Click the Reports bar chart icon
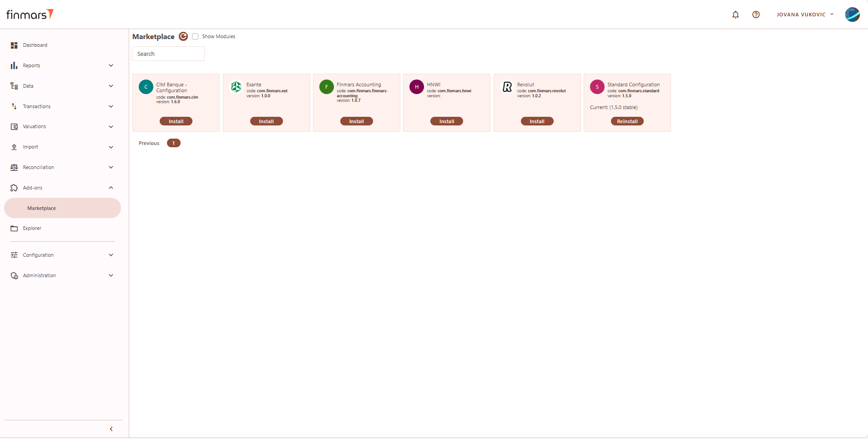Image resolution: width=868 pixels, height=439 pixels. point(14,65)
